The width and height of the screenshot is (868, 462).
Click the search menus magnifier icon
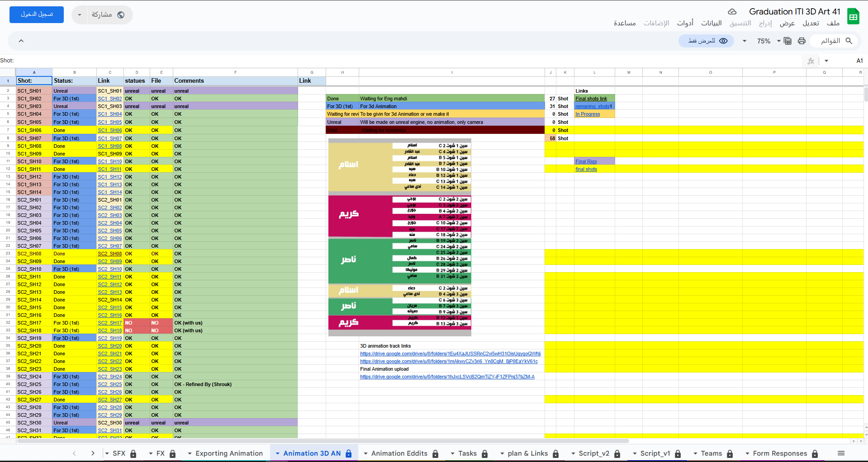[849, 41]
